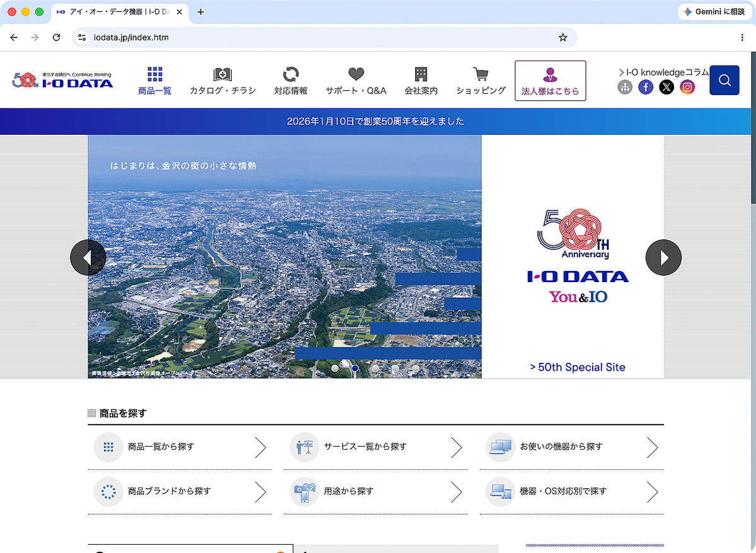Click the aerial city slide image

(285, 257)
